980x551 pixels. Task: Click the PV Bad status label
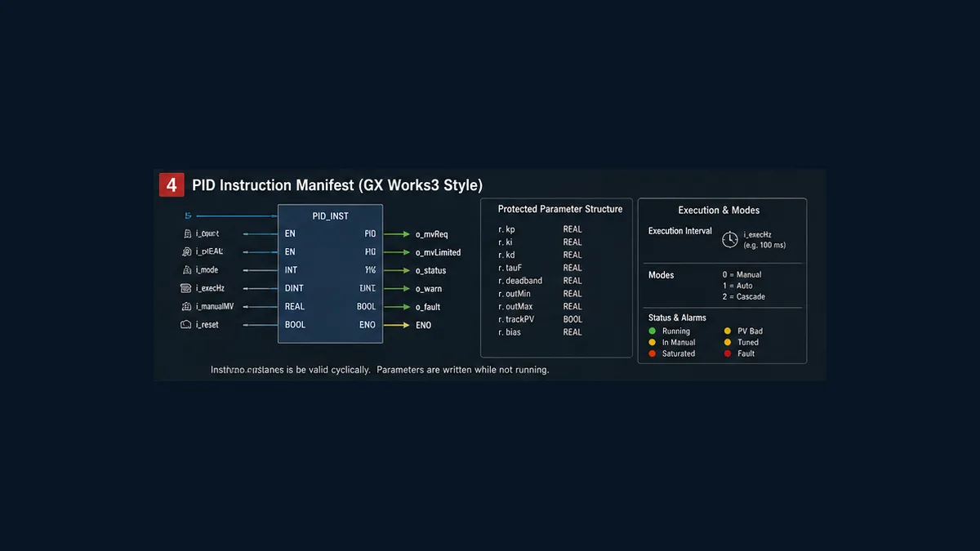(750, 331)
